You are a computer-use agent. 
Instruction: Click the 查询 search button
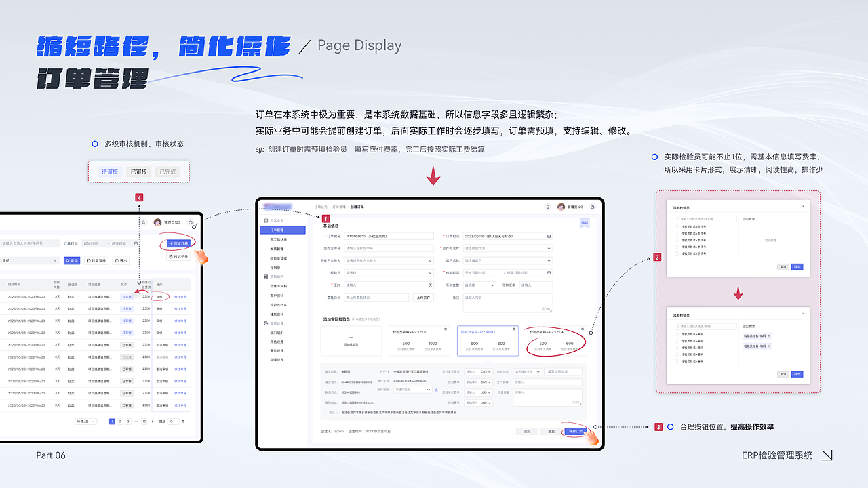(x=73, y=260)
